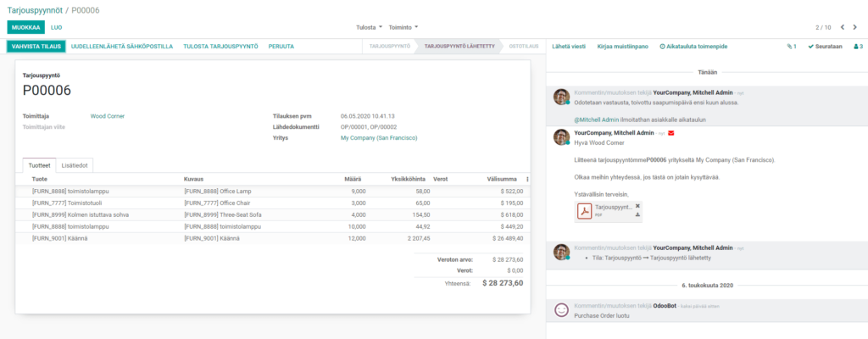Click the Tarjouspyyntö status stage
Image resolution: width=868 pixels, height=339 pixels.
[390, 47]
